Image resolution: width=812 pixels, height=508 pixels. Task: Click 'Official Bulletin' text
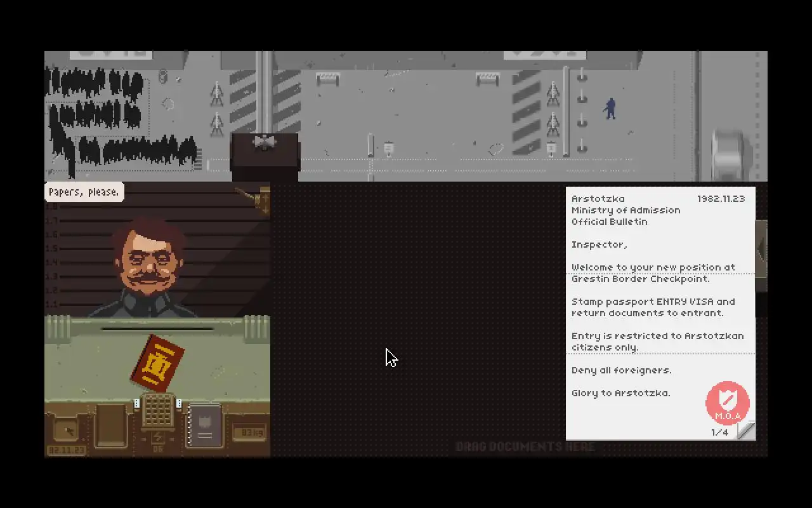point(609,222)
